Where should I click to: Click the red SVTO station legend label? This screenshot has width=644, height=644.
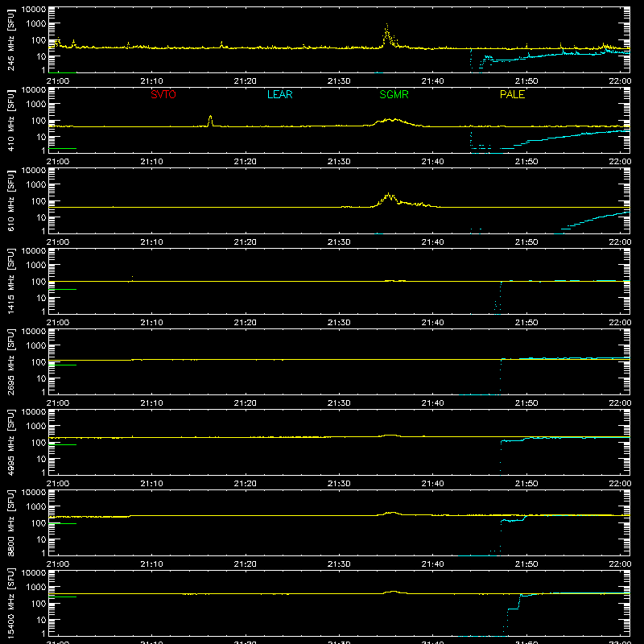pos(163,94)
